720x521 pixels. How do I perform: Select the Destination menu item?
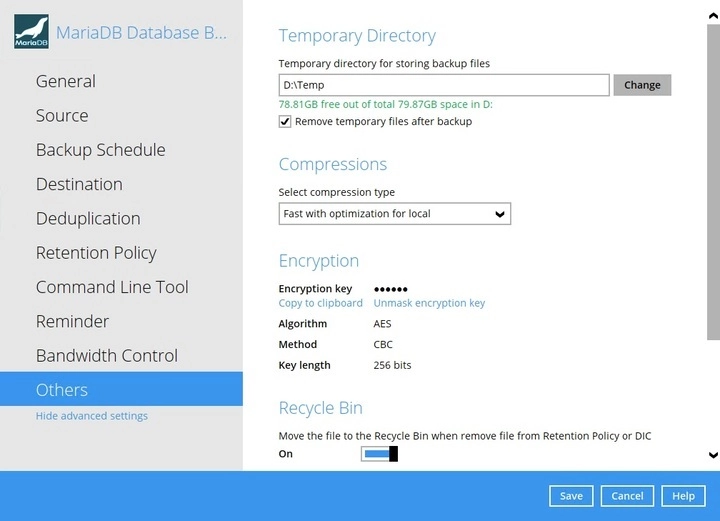pyautogui.click(x=79, y=184)
